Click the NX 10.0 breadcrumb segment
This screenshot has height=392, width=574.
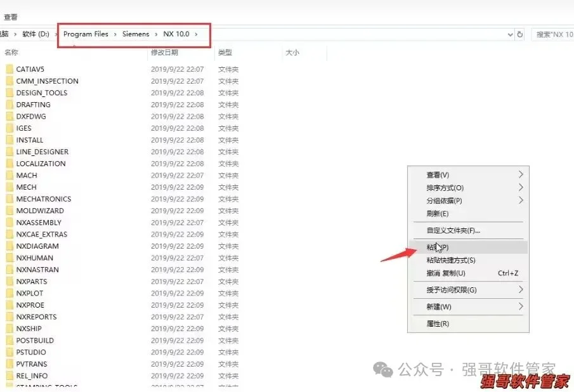176,34
